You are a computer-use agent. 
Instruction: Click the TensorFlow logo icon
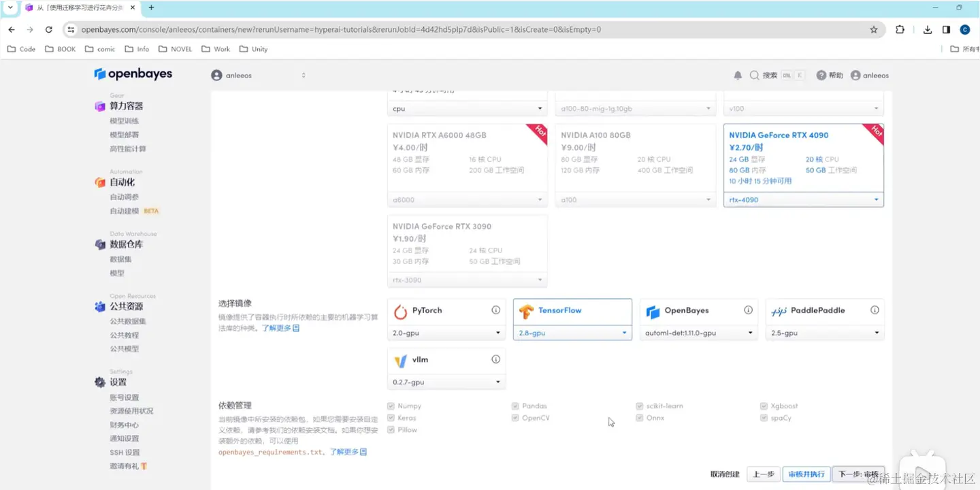tap(525, 311)
